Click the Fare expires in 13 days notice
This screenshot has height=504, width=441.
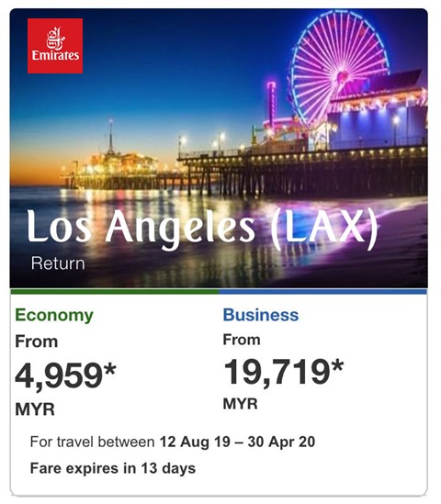point(113,468)
